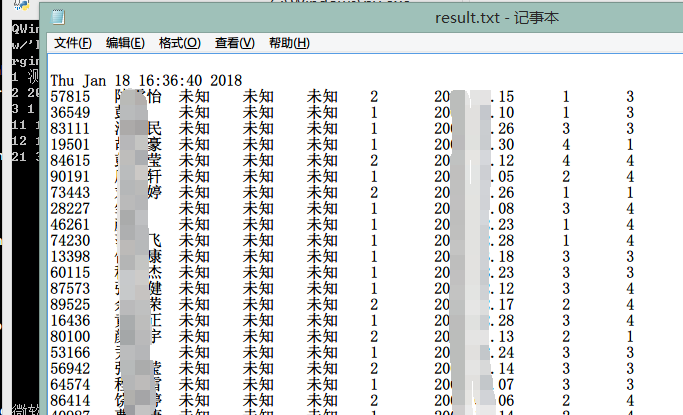Click the record ID 74230
This screenshot has height=415, width=683.
(70, 241)
